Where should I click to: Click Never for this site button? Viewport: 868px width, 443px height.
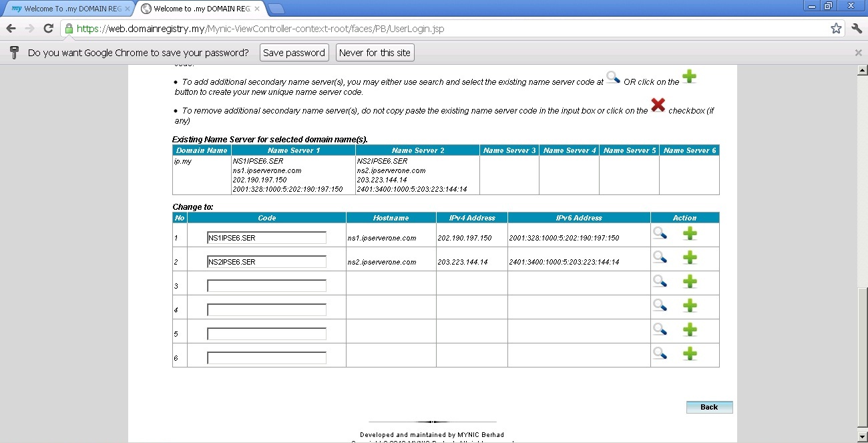point(375,52)
